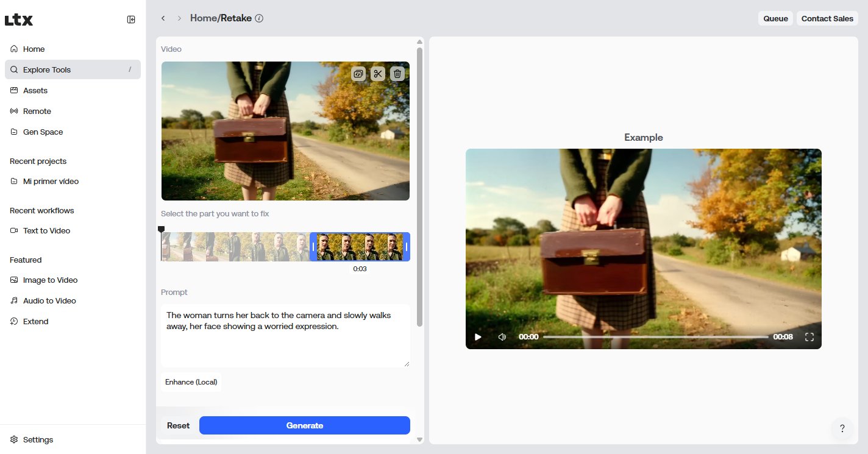Image resolution: width=868 pixels, height=454 pixels.
Task: Click the replace video icon on the preview
Action: (358, 74)
